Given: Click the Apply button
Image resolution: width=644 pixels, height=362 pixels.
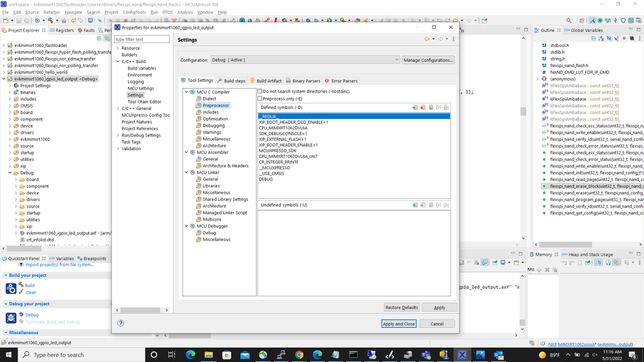Looking at the screenshot, I should (439, 307).
